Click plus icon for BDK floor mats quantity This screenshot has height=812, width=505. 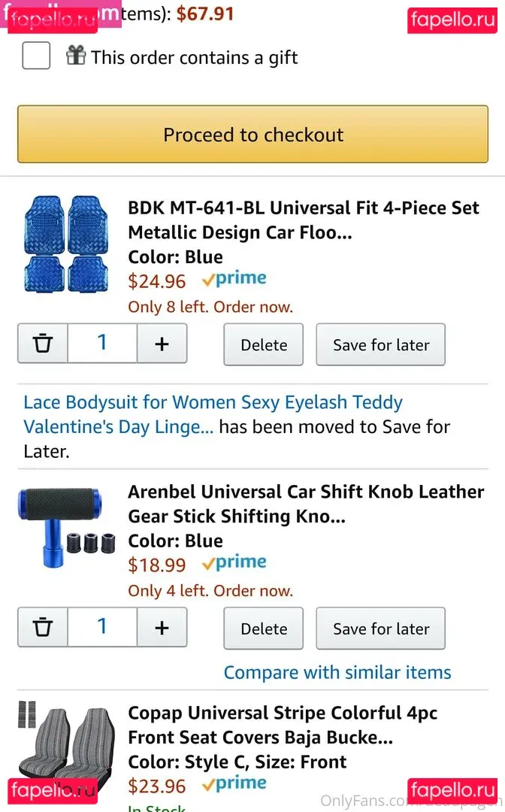coord(162,344)
